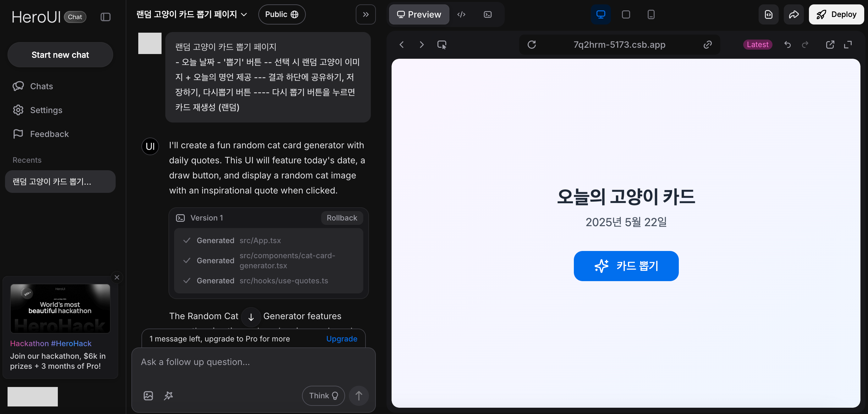Click the Upgrade link
The image size is (868, 414).
pyautogui.click(x=342, y=339)
